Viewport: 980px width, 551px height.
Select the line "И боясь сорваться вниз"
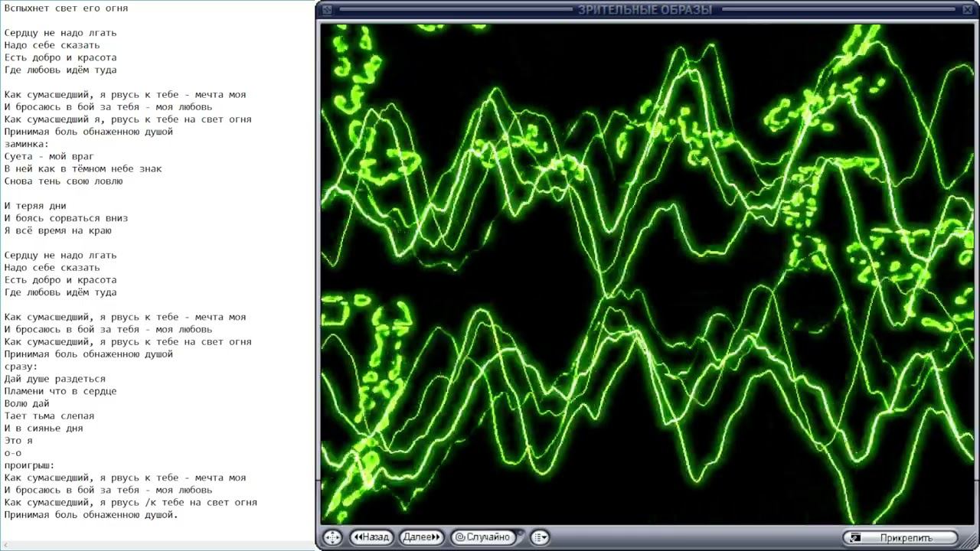(x=66, y=218)
